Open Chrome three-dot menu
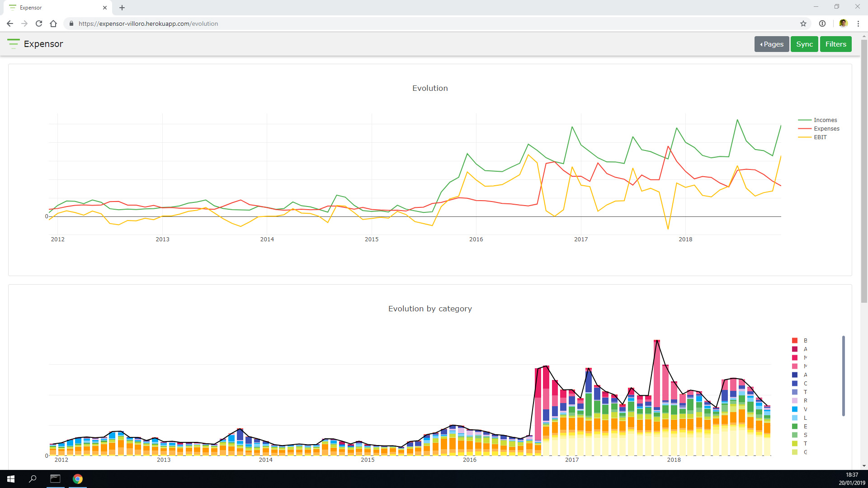 pyautogui.click(x=858, y=23)
